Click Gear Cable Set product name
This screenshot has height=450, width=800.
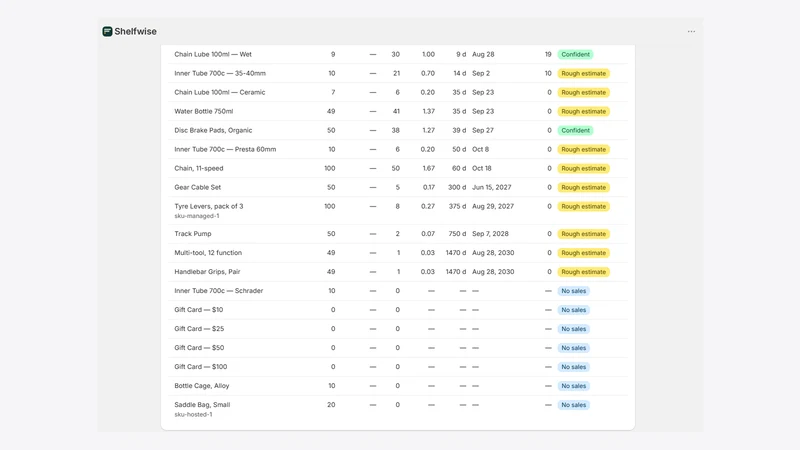click(x=197, y=187)
